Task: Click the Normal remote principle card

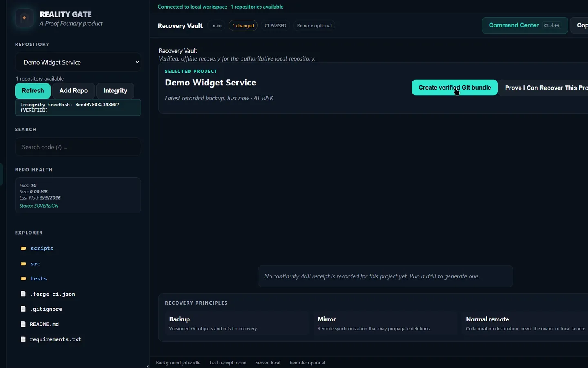Action: (526, 323)
